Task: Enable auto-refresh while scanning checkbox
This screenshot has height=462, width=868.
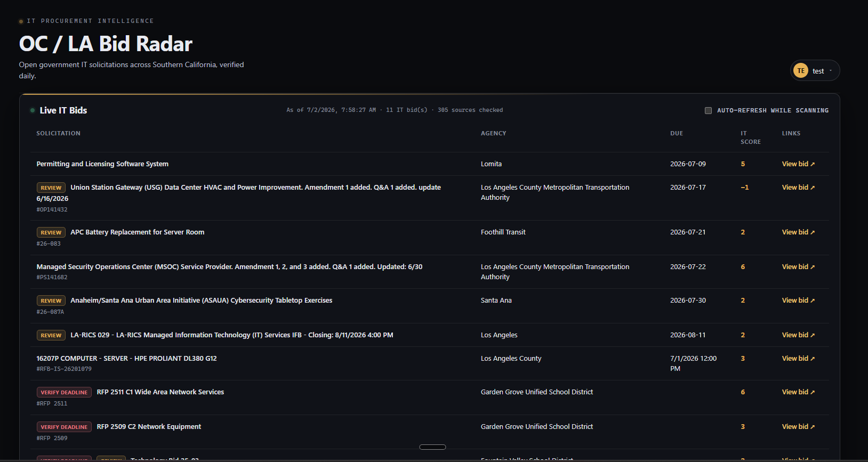Action: (x=708, y=110)
